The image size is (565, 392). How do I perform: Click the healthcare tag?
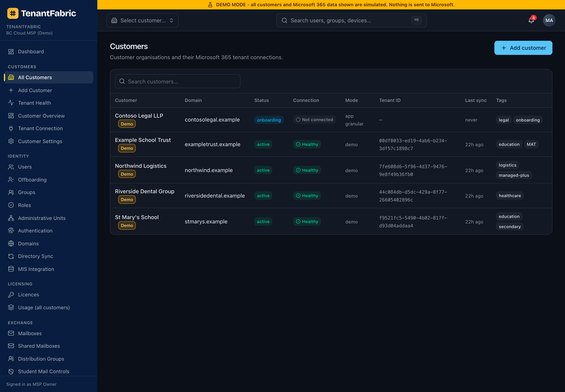(x=510, y=196)
